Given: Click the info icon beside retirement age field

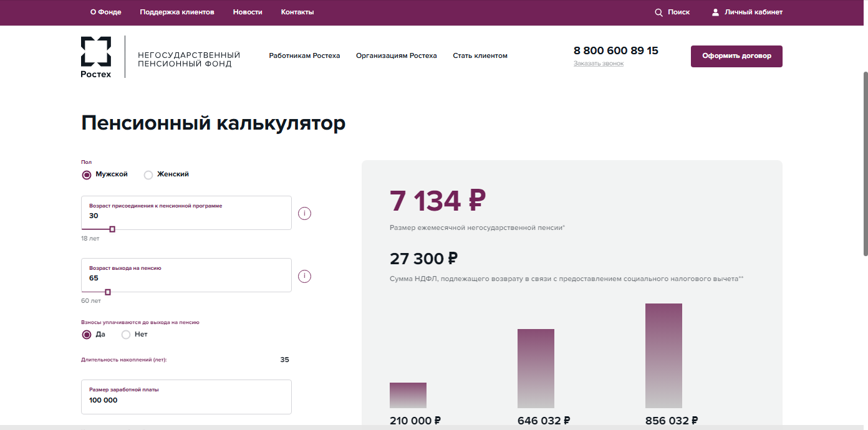Looking at the screenshot, I should pos(304,276).
